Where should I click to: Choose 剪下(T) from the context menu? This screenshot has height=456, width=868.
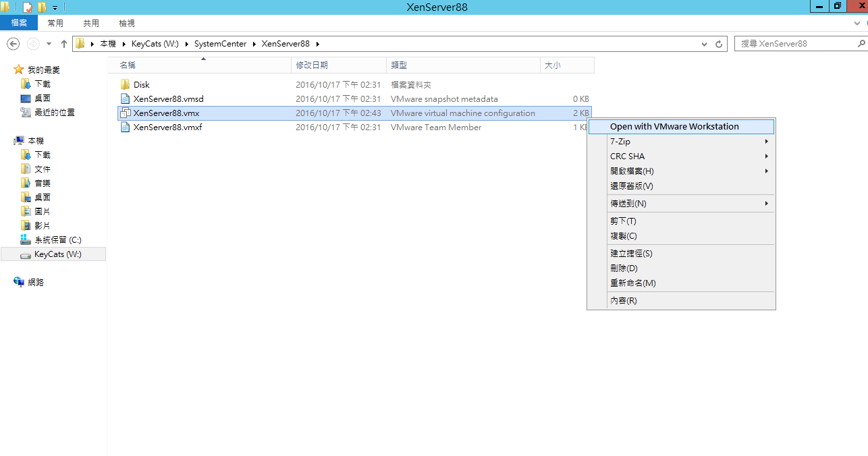point(681,221)
